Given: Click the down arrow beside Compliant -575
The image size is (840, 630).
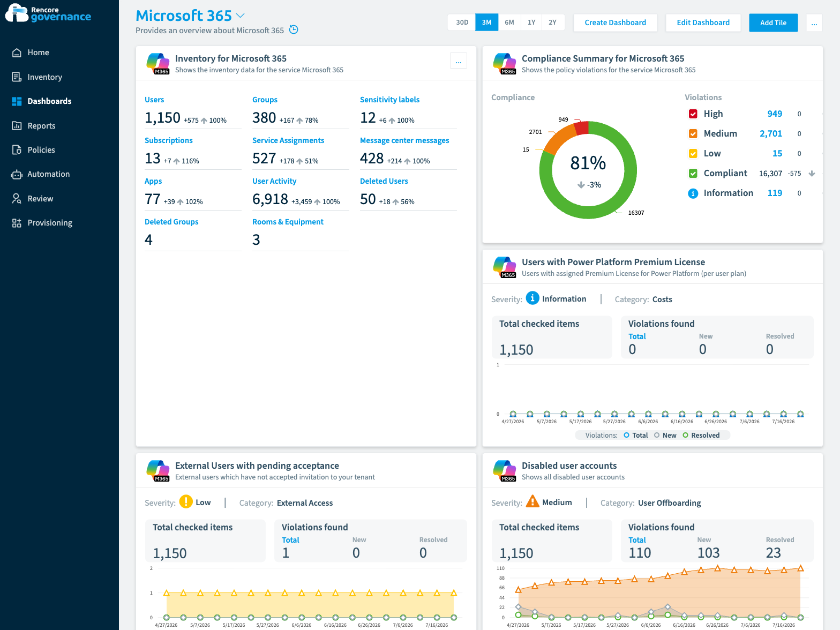Looking at the screenshot, I should [x=812, y=173].
